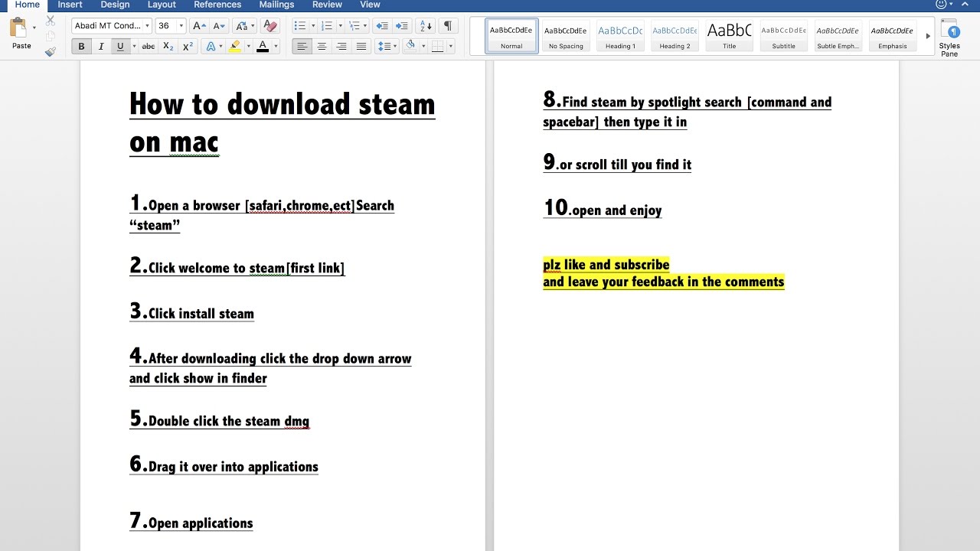
Task: Decrease font size with small A button
Action: coord(217,26)
